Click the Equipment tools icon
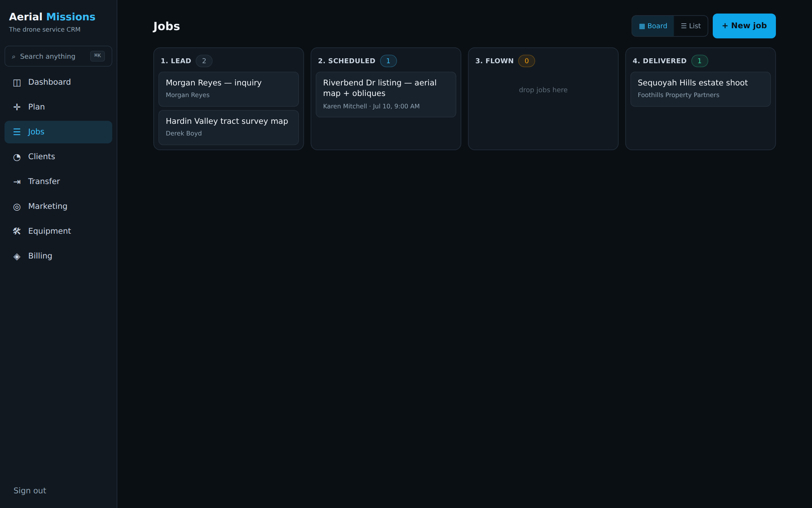The image size is (812, 508). [17, 231]
